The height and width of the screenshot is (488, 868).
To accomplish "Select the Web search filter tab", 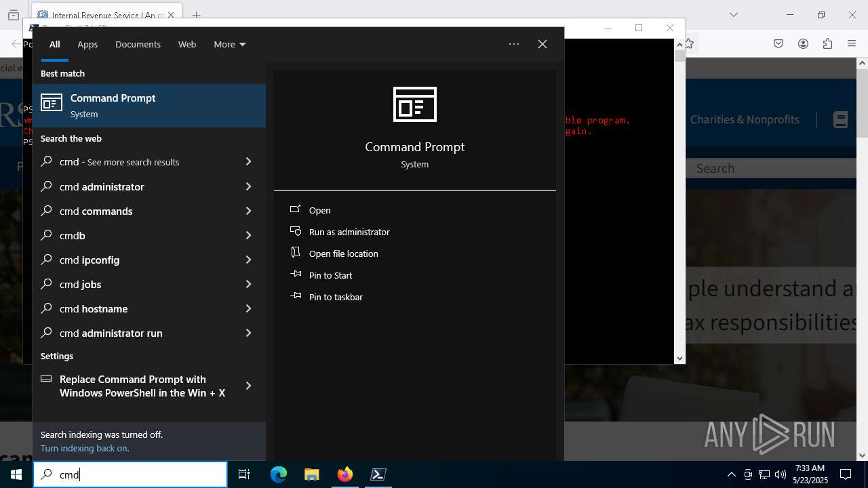I will click(187, 44).
